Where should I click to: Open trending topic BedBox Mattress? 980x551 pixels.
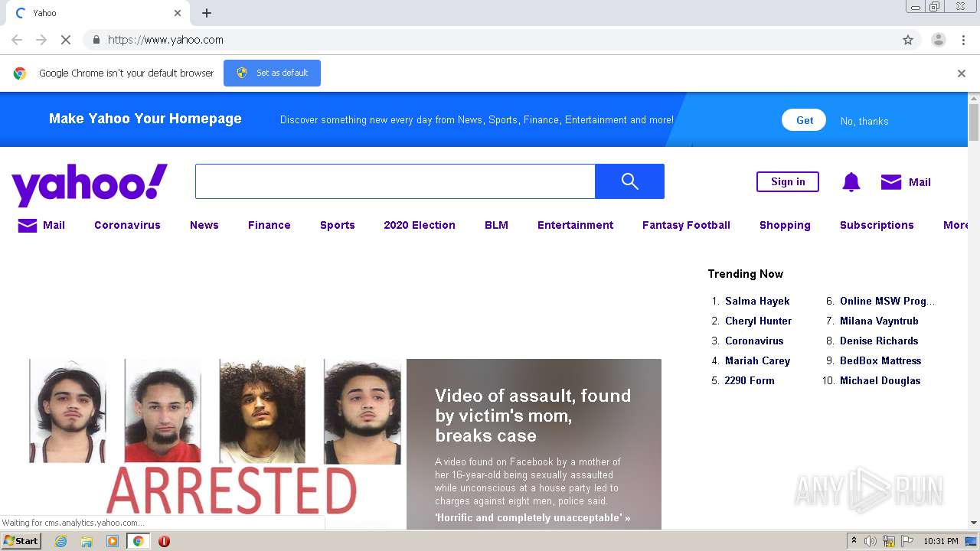880,360
